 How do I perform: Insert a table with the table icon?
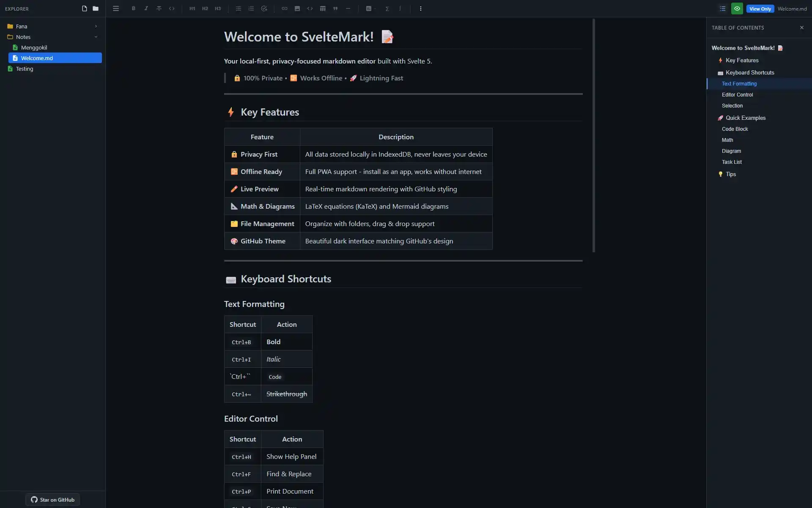click(x=323, y=8)
